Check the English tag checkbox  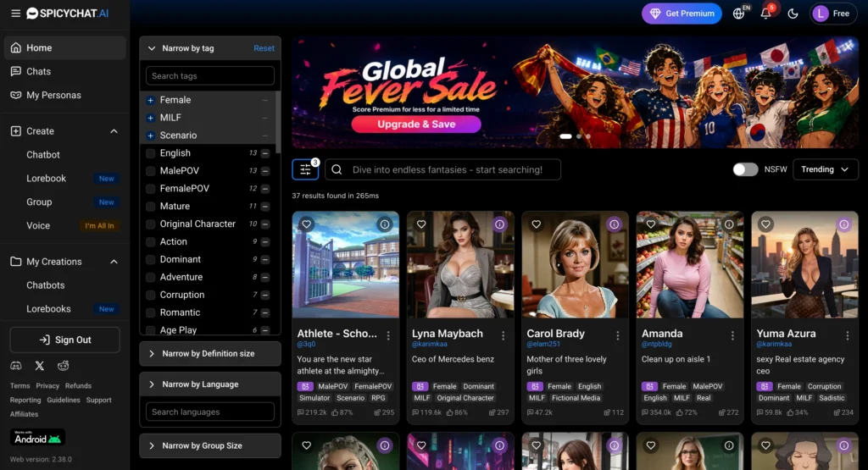coord(150,153)
